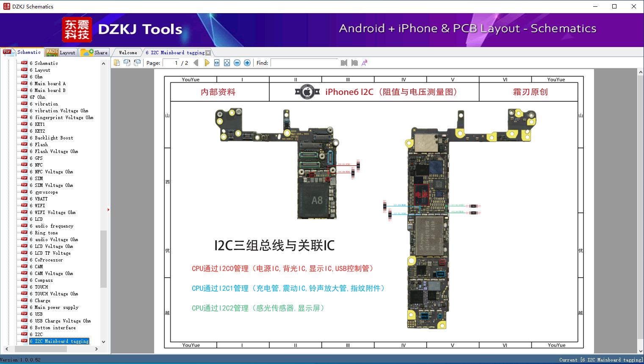
Task: Go to the previous page arrow
Action: pos(196,63)
